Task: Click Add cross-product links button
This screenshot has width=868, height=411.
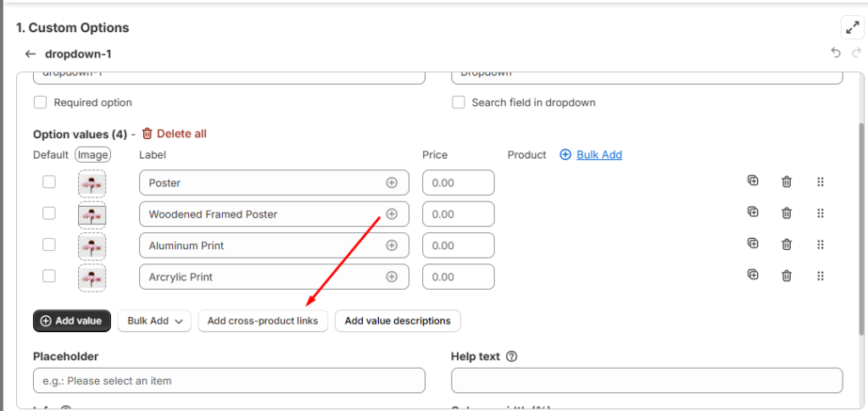Action: coord(263,321)
